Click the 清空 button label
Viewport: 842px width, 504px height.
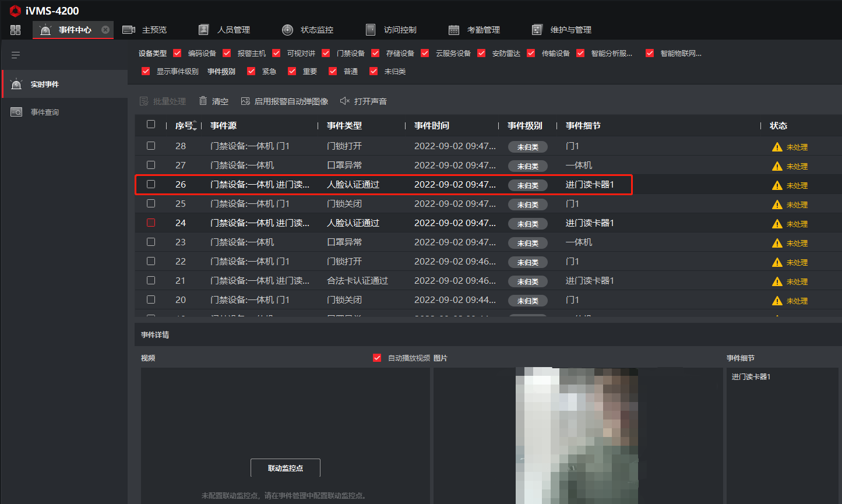click(220, 101)
